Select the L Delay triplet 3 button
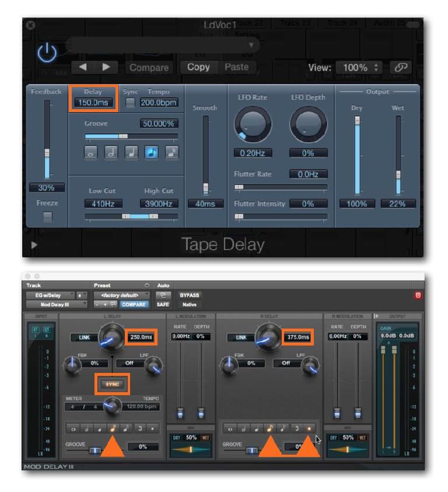 pos(140,428)
